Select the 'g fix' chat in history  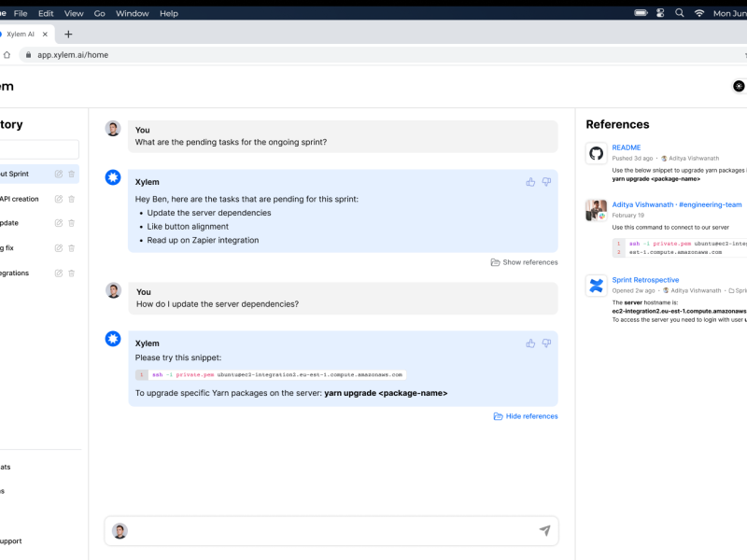pyautogui.click(x=7, y=248)
